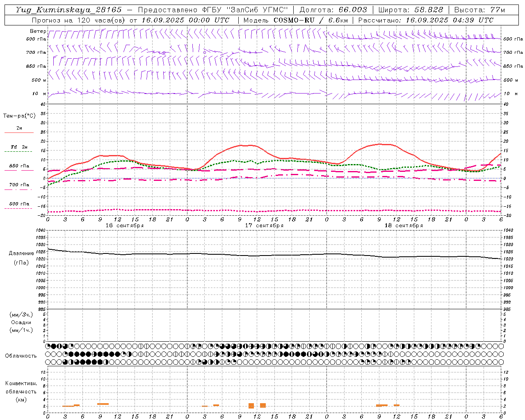
Task: Click the station title Yug_Kuminskaya_28165
Action: pos(68,10)
